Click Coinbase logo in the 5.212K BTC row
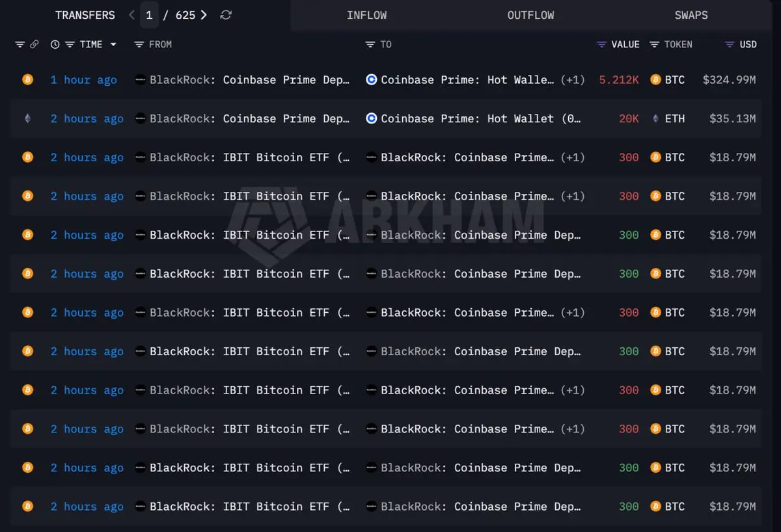 click(372, 80)
